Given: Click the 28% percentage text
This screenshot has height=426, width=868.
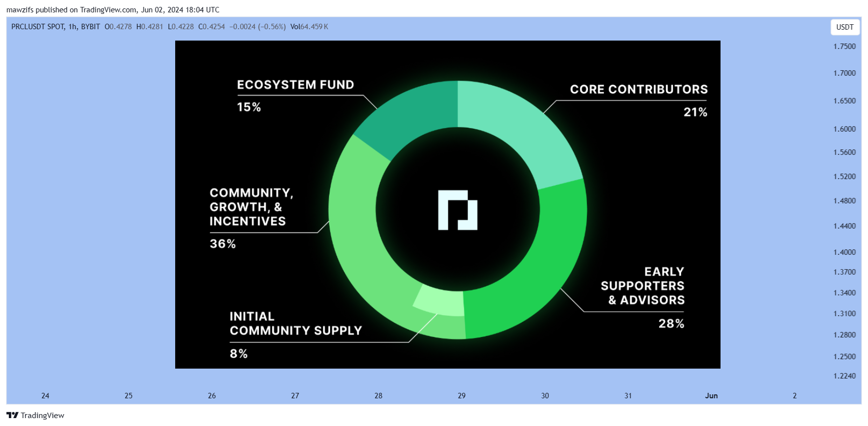Looking at the screenshot, I should coord(672,324).
